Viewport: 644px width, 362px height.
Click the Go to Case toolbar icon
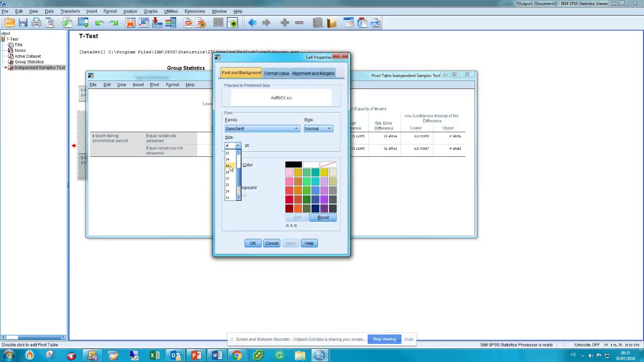tap(143, 23)
